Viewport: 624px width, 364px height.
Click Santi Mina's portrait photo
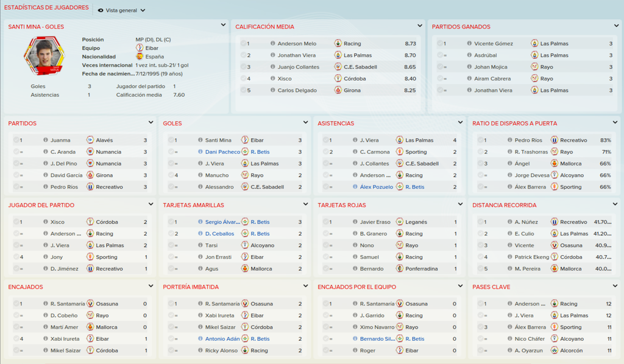[x=44, y=55]
